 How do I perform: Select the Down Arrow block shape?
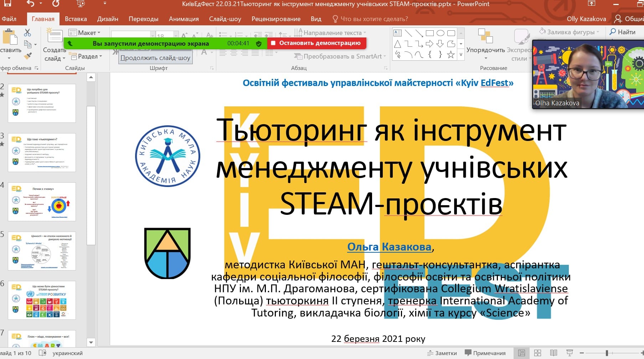click(x=441, y=44)
